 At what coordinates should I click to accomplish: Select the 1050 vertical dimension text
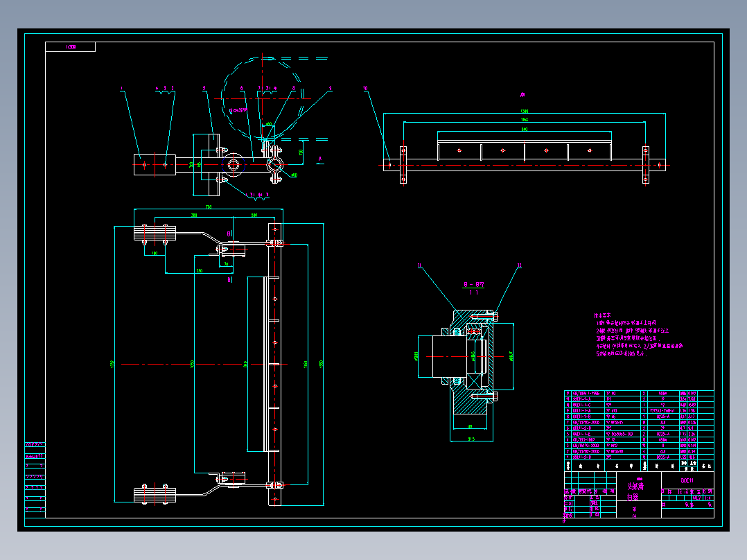tap(192, 364)
